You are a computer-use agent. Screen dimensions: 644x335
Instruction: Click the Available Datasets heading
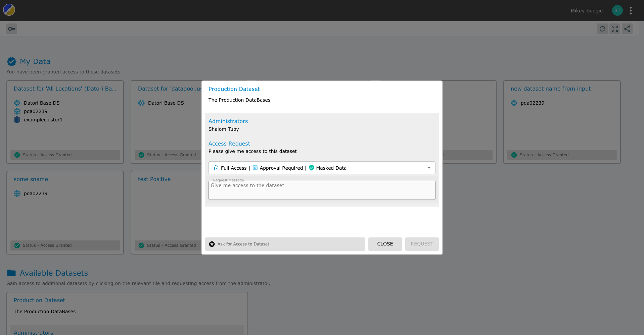[x=54, y=273]
